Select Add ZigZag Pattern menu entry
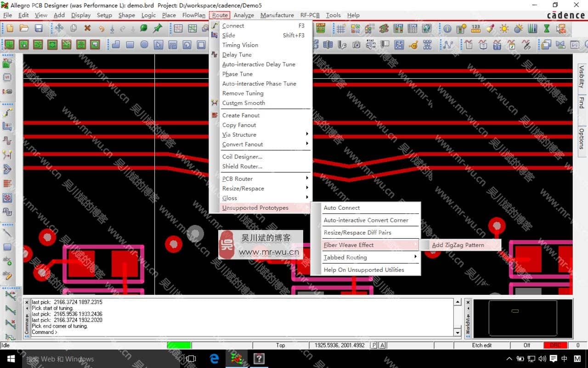Viewport: 588px width, 368px height. pyautogui.click(x=458, y=245)
